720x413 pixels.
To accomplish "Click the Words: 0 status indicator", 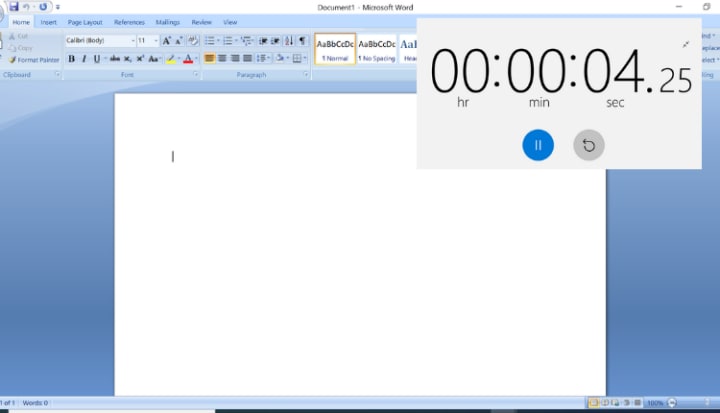I will click(x=35, y=403).
